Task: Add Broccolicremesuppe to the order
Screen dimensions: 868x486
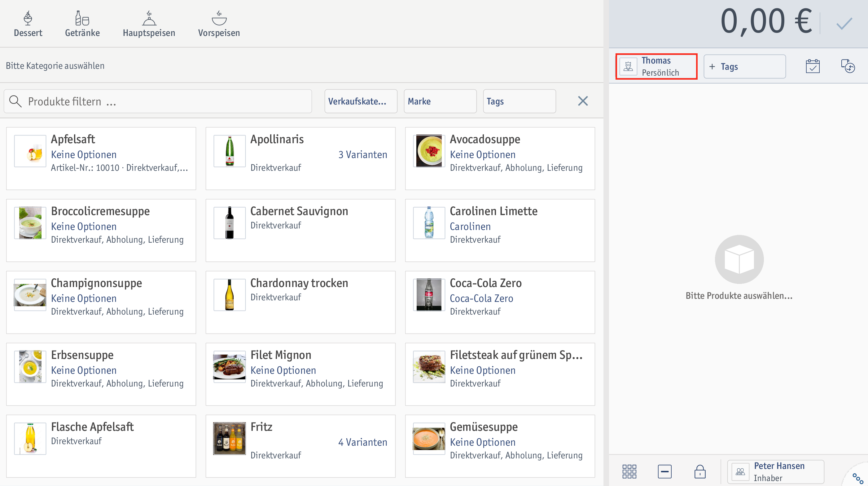Action: click(101, 230)
